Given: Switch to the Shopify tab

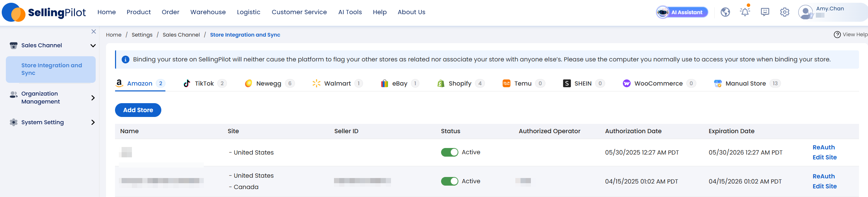Looking at the screenshot, I should coord(461,83).
